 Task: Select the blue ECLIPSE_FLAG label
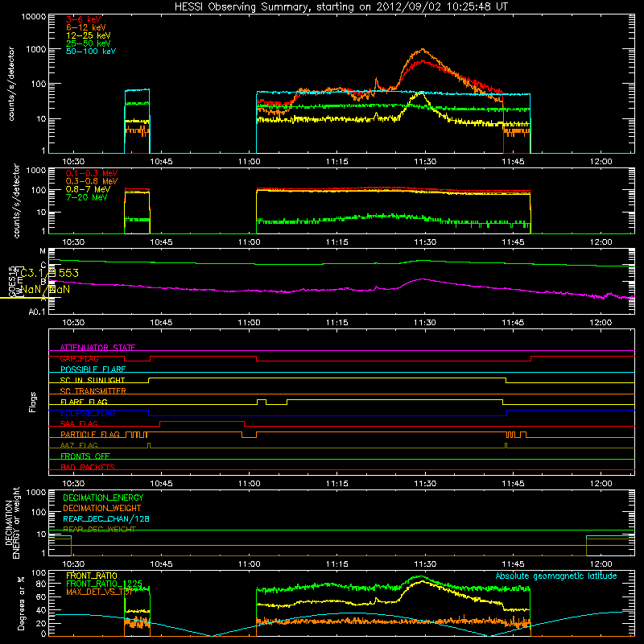[x=88, y=413]
